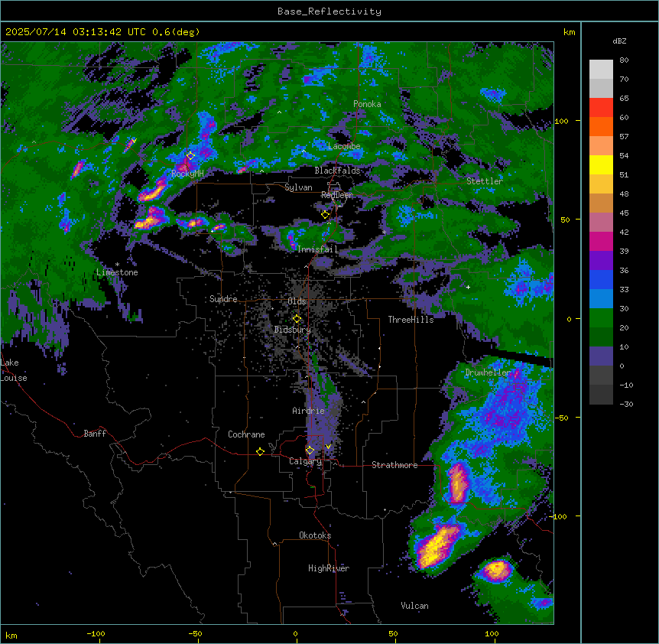Click the yellow diamond marker at Calgary
659x644 pixels.
pyautogui.click(x=310, y=450)
